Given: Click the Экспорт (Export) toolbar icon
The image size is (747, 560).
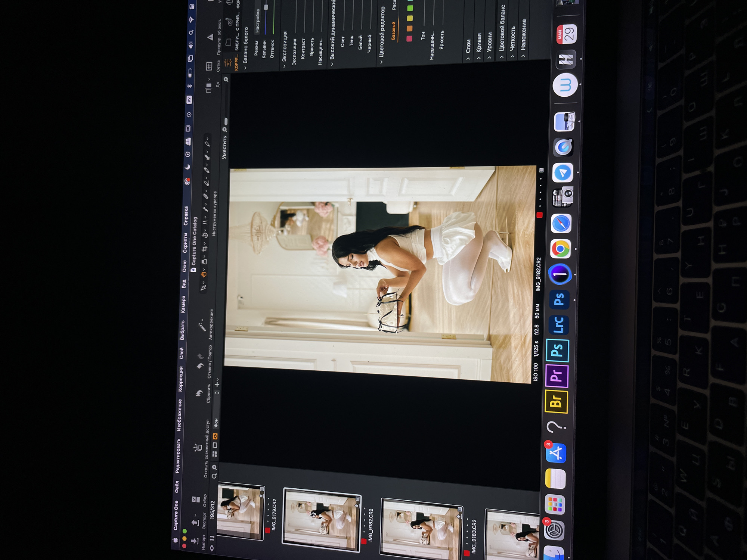Looking at the screenshot, I should (195, 522).
